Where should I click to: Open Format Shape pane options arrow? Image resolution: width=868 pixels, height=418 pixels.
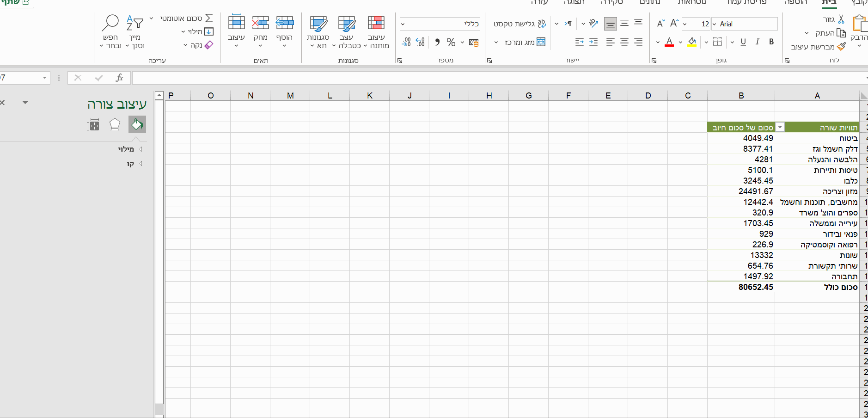(25, 103)
